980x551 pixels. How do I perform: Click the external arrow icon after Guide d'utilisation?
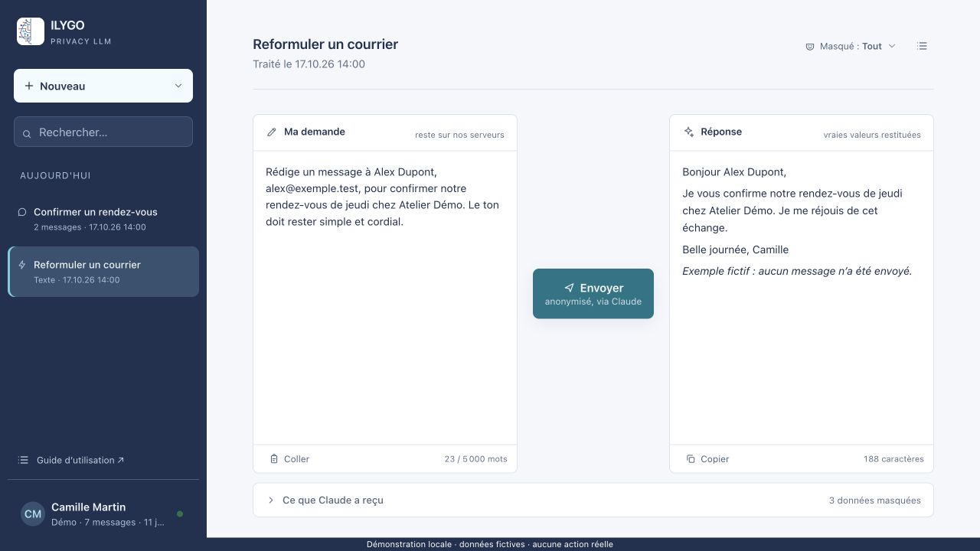click(121, 460)
